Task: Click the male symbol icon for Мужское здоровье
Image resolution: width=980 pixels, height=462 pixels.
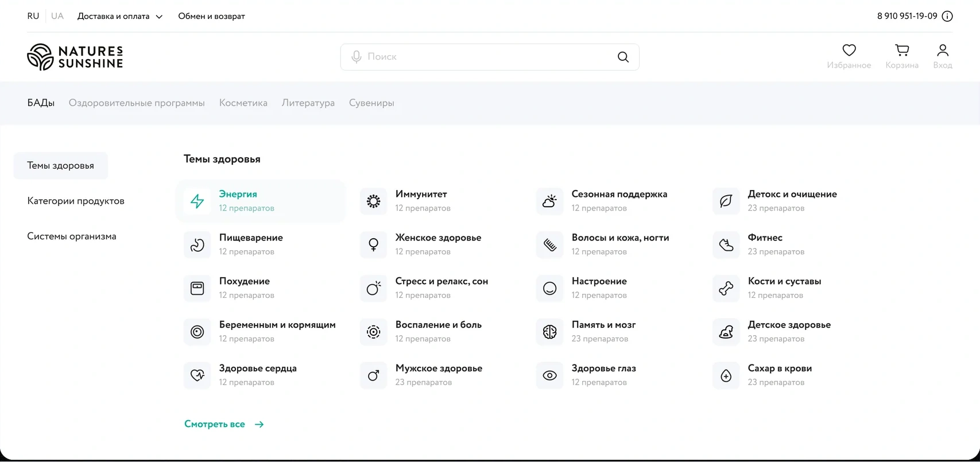Action: (x=373, y=375)
